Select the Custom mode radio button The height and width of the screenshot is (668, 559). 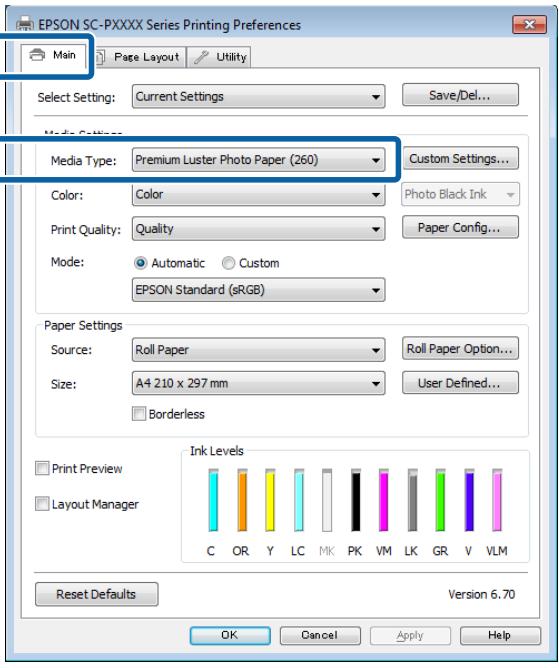[228, 263]
